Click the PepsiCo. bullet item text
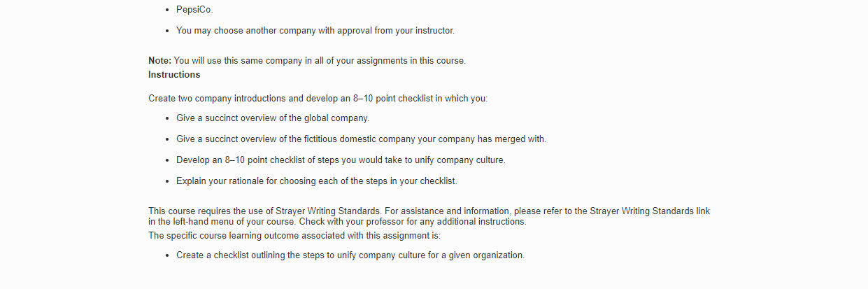Image resolution: width=868 pixels, height=289 pixels. point(194,10)
